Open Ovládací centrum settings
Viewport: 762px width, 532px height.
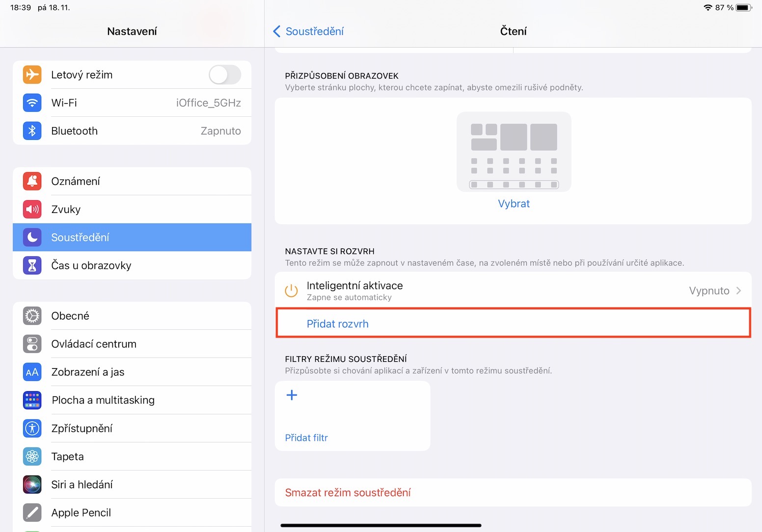(94, 344)
